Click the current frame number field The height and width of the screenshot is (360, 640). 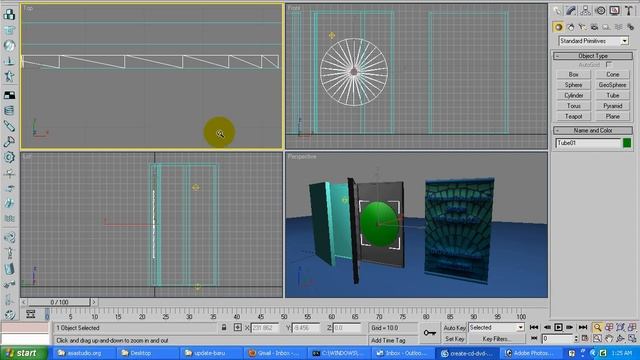coord(557,339)
